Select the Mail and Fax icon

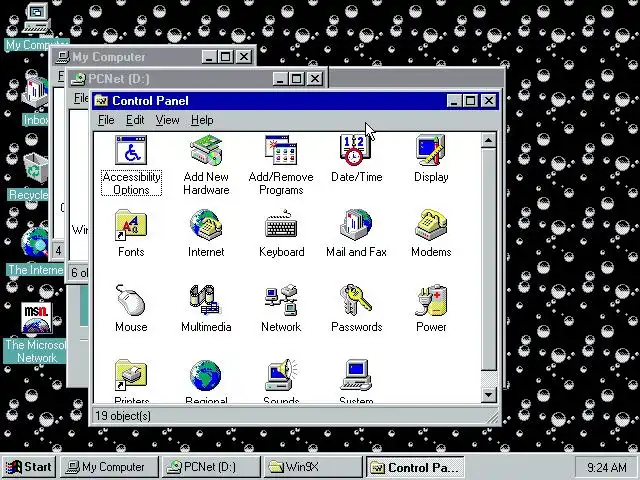click(356, 224)
